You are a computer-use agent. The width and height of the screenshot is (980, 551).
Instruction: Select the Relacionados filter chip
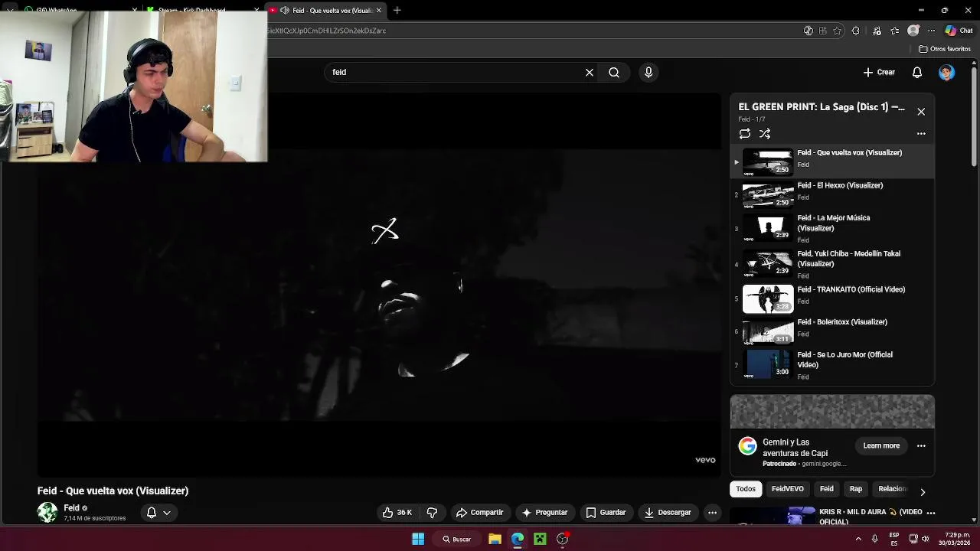892,489
